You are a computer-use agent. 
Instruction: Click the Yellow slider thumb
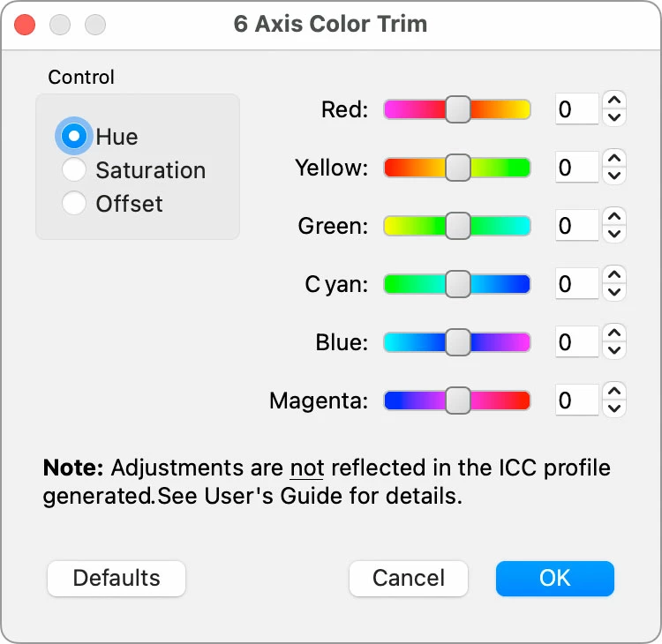point(457,168)
